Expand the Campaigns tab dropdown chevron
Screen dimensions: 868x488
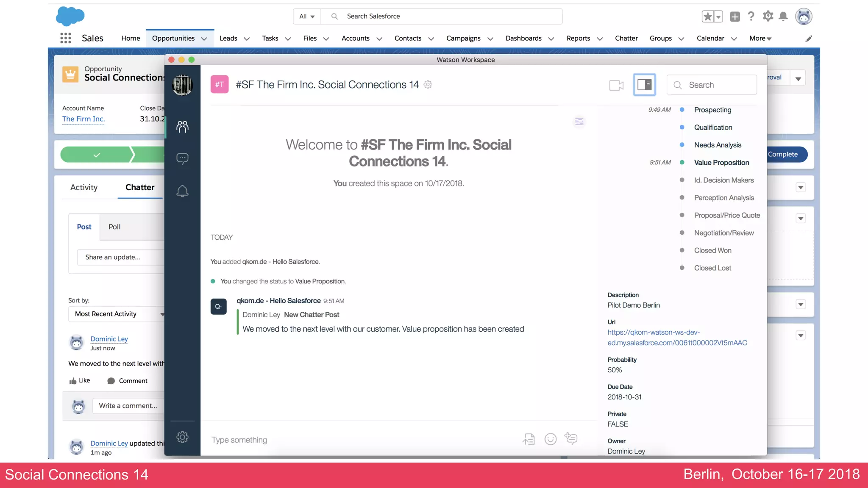point(490,39)
